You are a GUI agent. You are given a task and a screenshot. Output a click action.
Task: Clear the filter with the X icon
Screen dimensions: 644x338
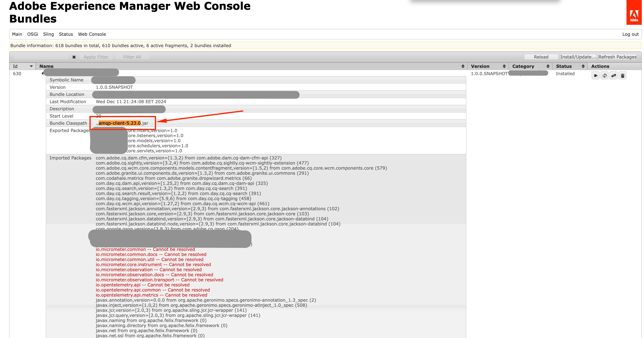[x=74, y=57]
